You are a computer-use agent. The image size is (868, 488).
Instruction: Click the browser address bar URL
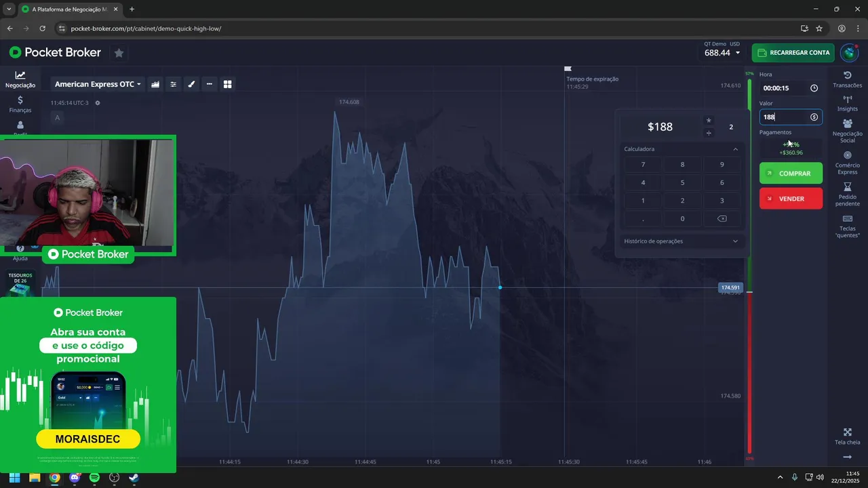(146, 28)
